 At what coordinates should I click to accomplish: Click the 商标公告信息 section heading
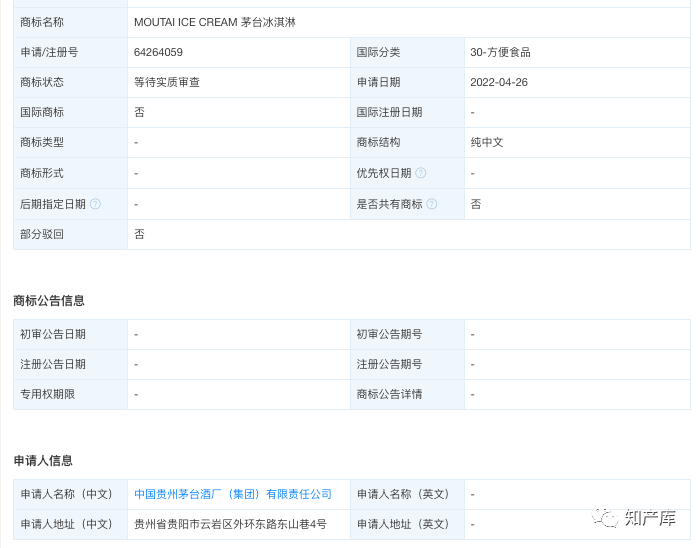(x=49, y=300)
